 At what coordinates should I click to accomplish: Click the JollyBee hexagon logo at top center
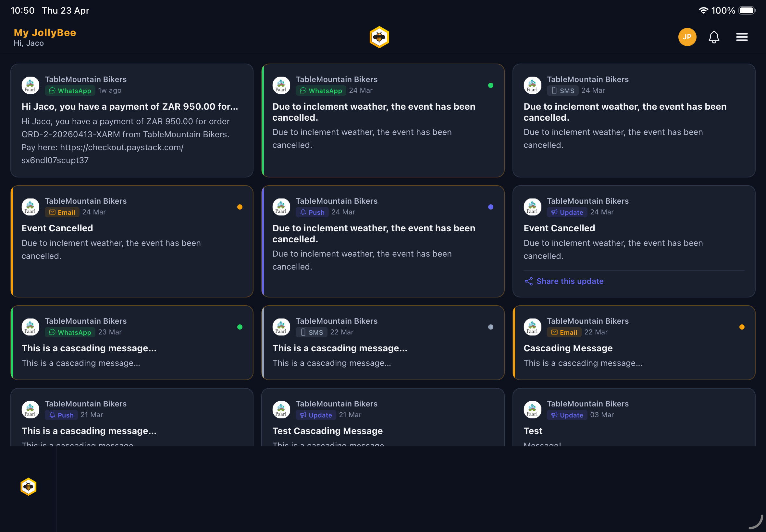point(379,37)
